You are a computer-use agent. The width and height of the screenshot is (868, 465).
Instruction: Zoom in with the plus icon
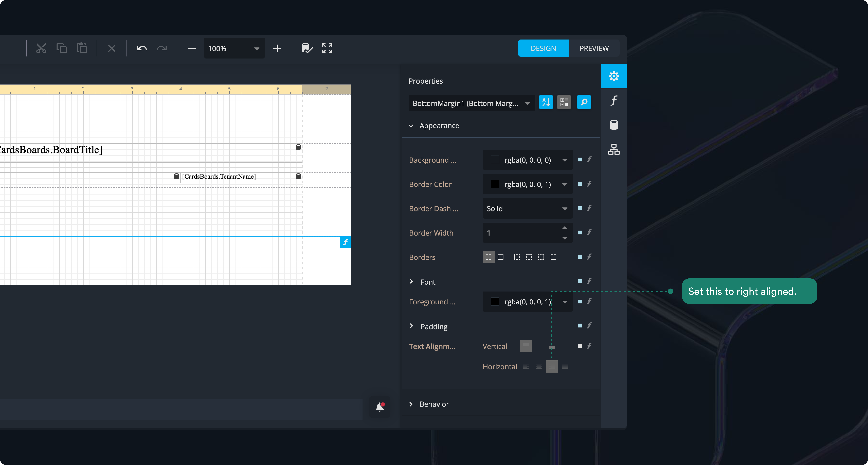[x=277, y=49]
